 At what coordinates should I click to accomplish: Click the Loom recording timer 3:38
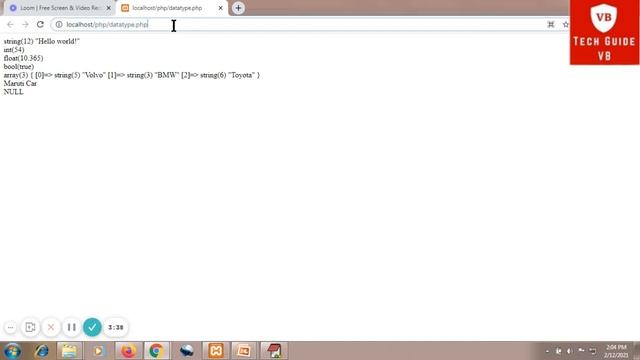[x=116, y=327]
